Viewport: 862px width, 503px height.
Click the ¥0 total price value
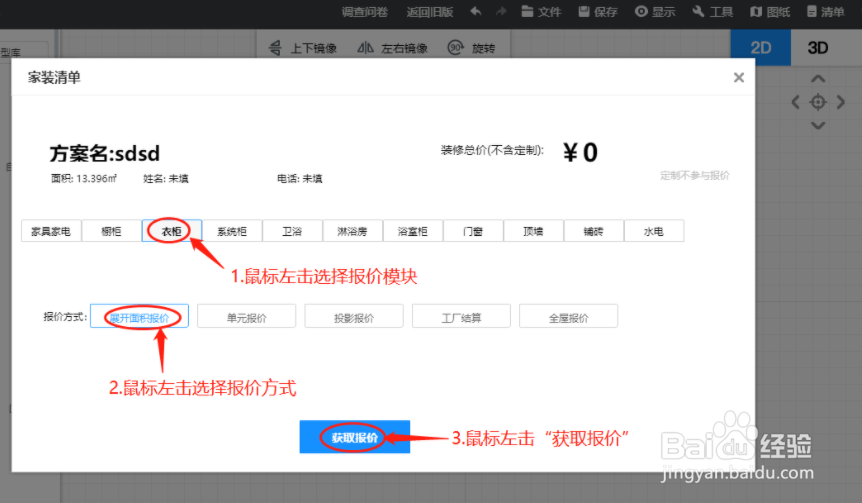[x=581, y=152]
